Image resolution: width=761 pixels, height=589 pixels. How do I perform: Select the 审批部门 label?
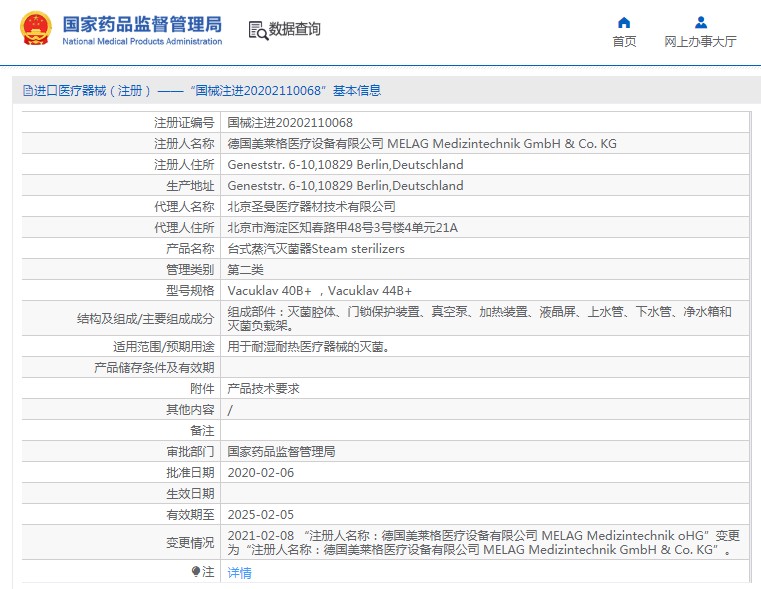(190, 452)
